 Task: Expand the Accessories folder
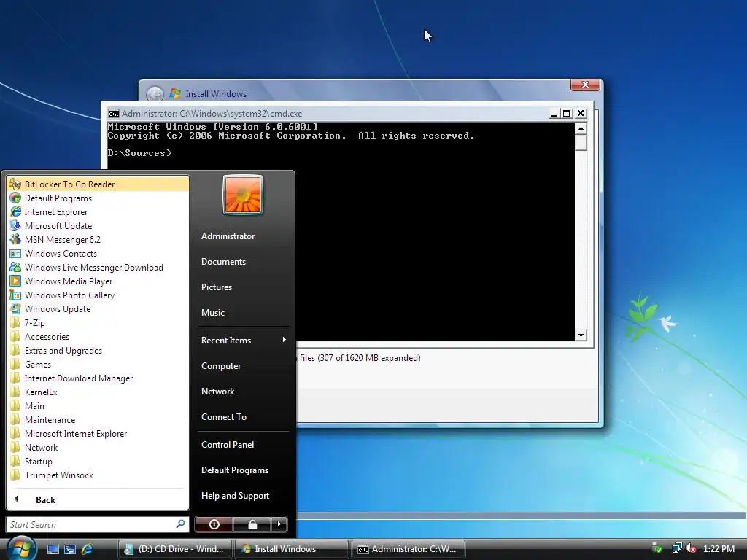[98, 336]
